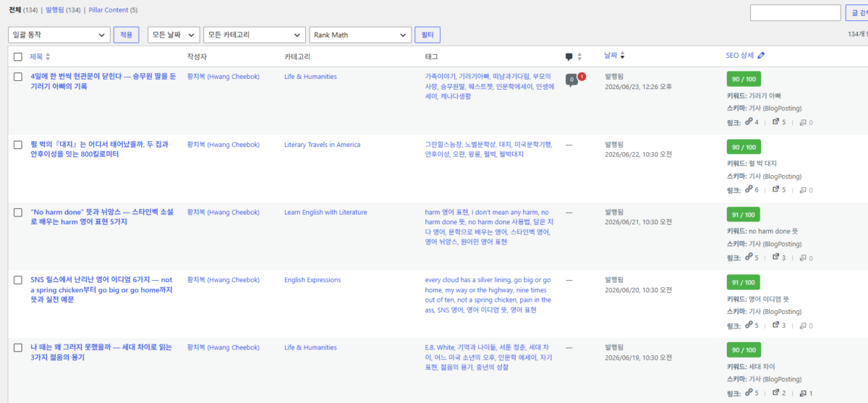The height and width of the screenshot is (403, 868).
Task: Open post titled SNS 릴스에서 난리난 영어 이디엄
Action: click(101, 289)
